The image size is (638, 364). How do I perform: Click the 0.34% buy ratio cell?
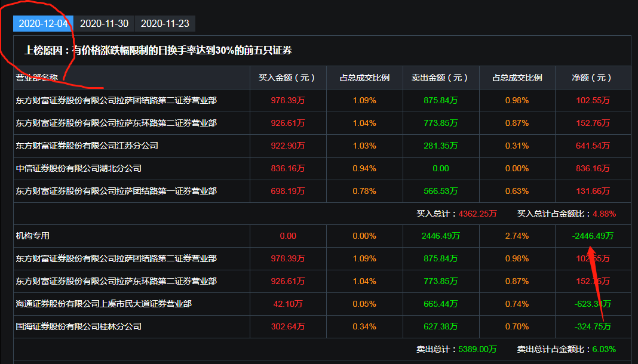[x=364, y=326]
